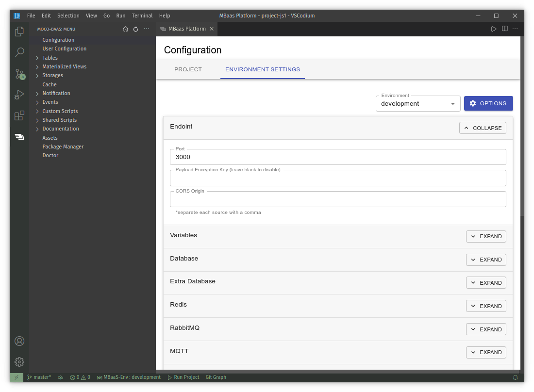Click Run Project in the status bar

pos(184,377)
